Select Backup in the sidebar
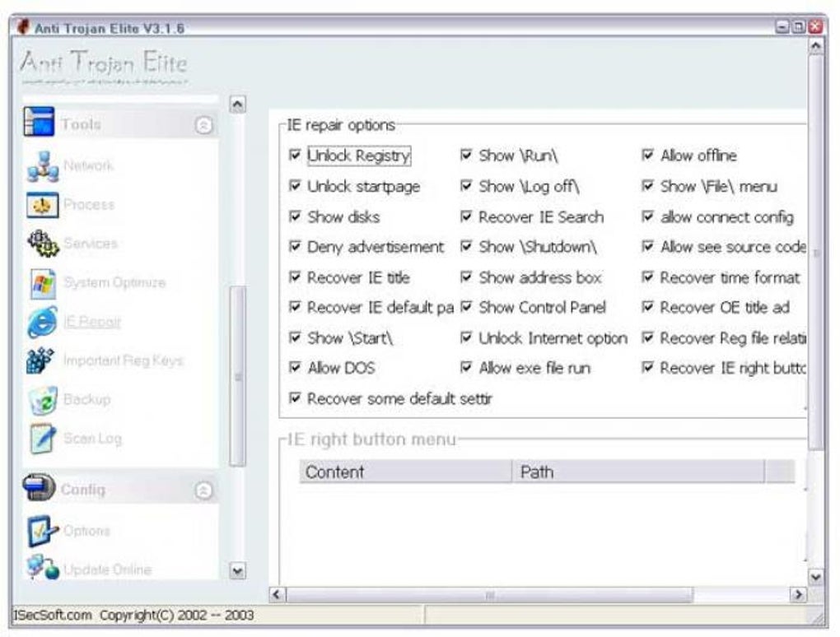 (86, 399)
